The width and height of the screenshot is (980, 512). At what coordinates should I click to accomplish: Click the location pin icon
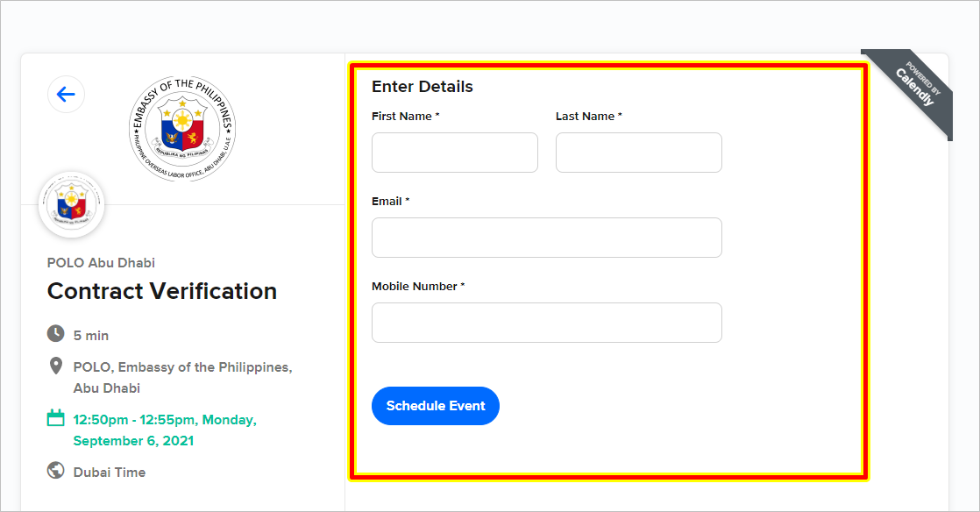[55, 366]
